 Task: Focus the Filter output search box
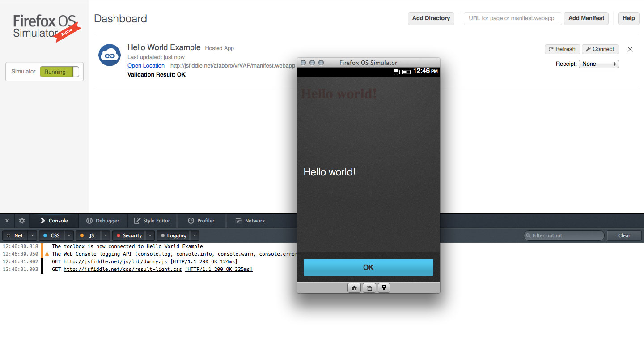[x=564, y=235]
